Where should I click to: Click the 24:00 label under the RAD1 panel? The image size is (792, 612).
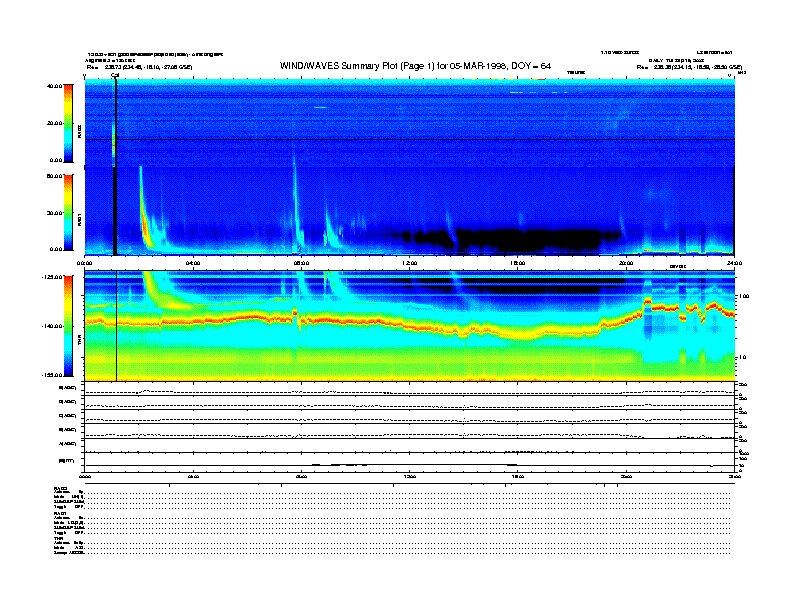pos(734,263)
